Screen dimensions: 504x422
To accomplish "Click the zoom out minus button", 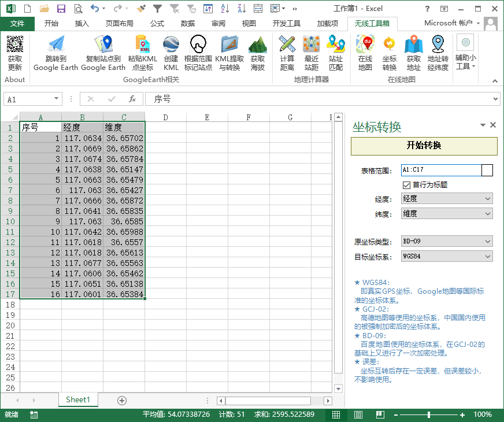I will pyautogui.click(x=396, y=414).
